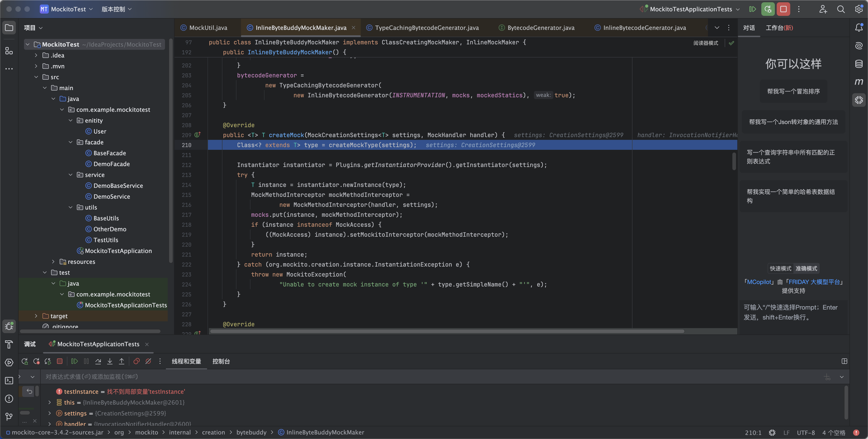Expand the target folder
868x439 pixels.
pos(36,316)
